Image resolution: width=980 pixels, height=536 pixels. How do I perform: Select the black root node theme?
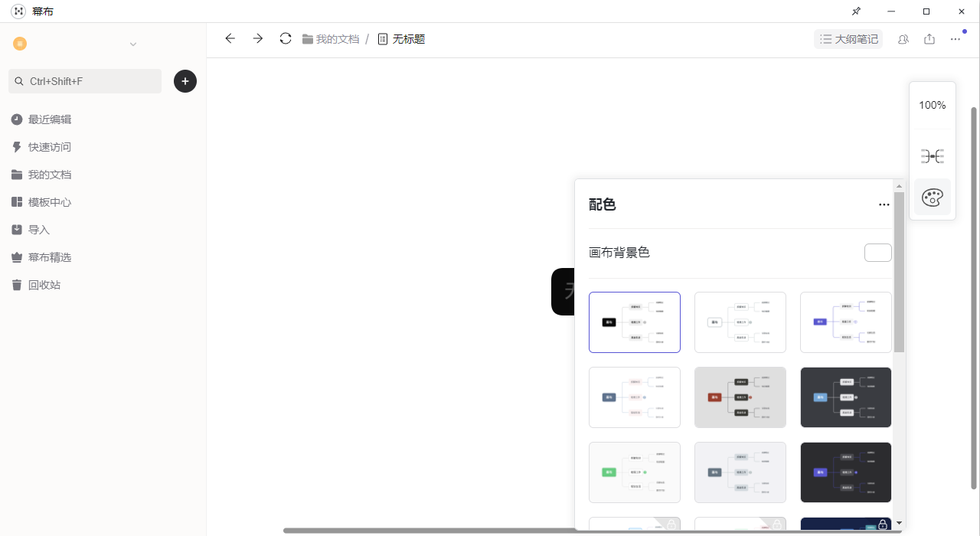click(635, 322)
